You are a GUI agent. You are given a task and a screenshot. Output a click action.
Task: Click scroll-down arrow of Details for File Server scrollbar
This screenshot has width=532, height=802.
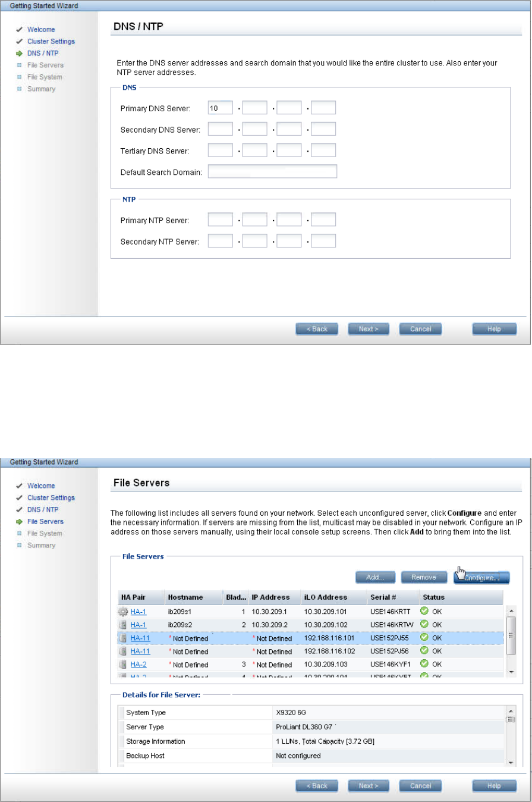pos(511,763)
